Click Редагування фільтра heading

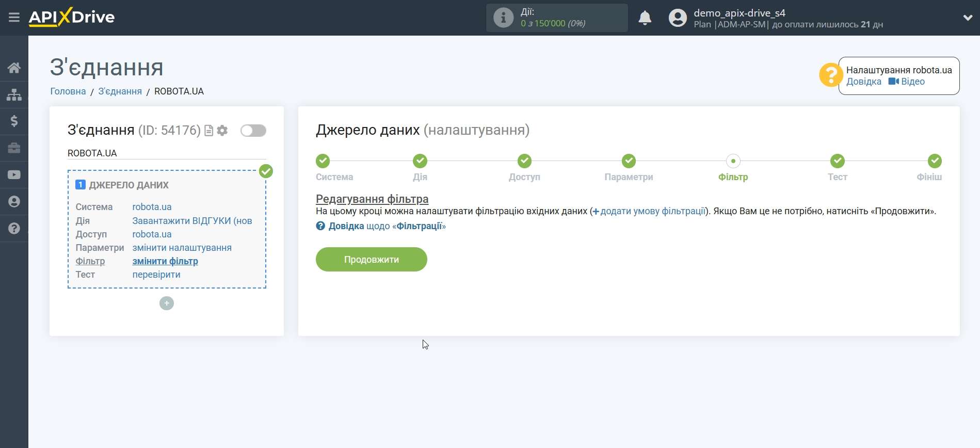(372, 199)
